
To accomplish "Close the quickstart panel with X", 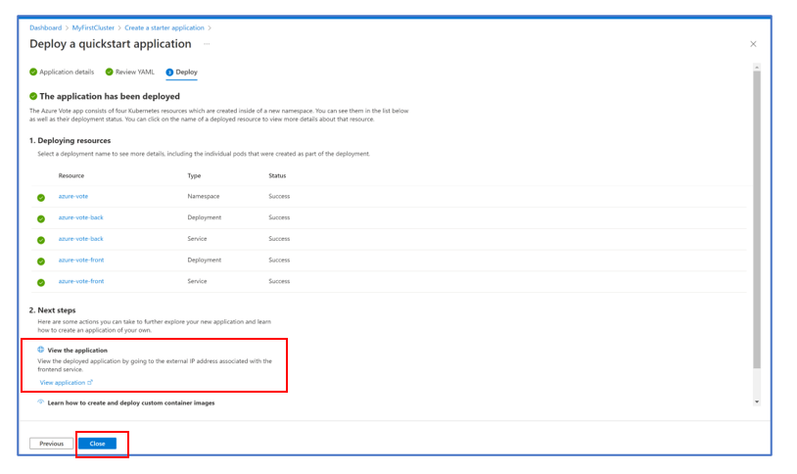I will (x=753, y=44).
